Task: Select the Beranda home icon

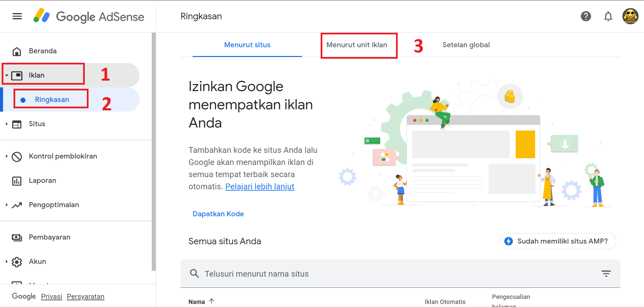Action: [17, 51]
